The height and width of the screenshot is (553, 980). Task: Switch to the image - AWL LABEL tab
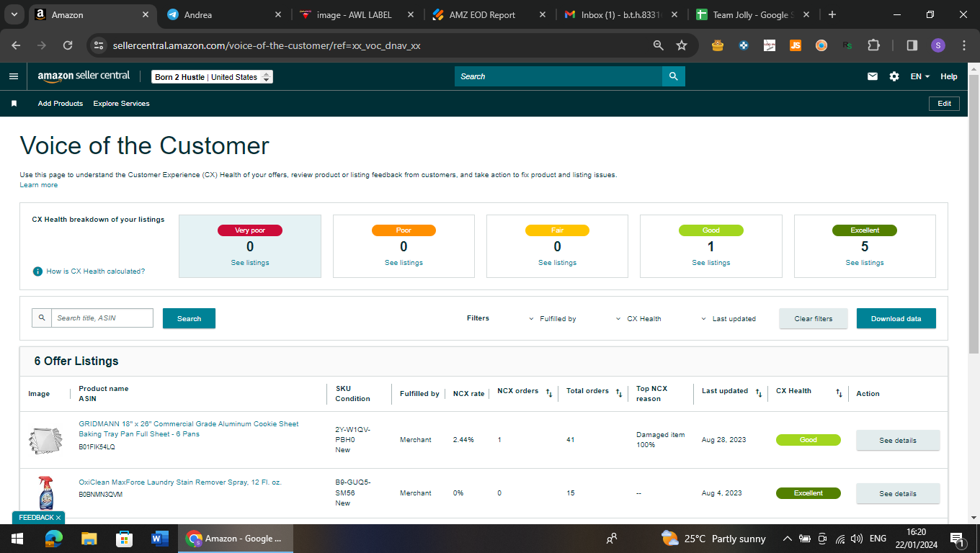(x=356, y=14)
